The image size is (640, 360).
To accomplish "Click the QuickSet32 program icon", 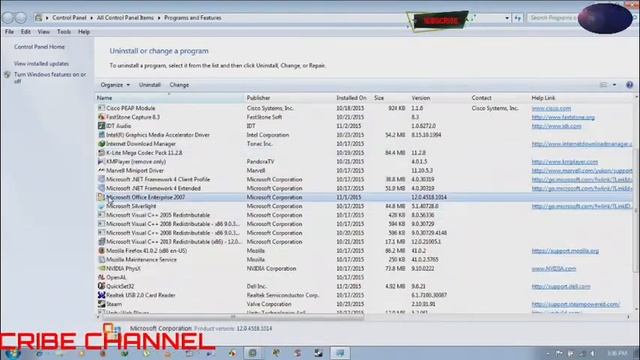I will (x=101, y=286).
